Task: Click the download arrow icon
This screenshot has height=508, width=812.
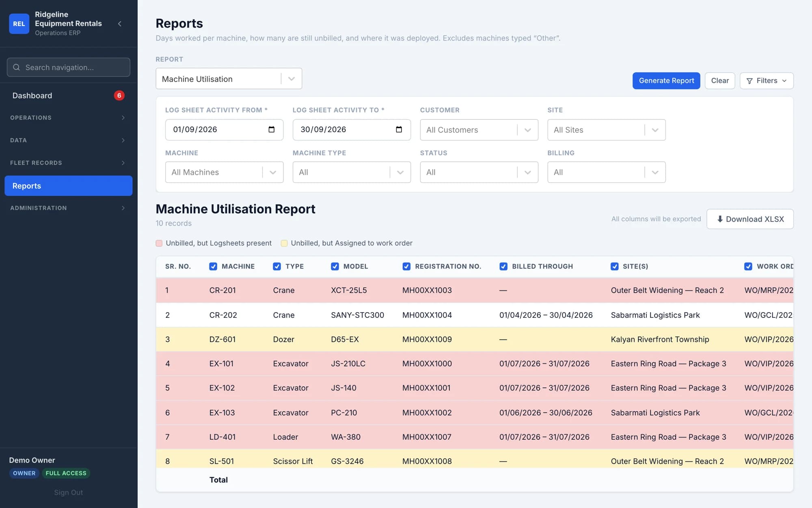Action: coord(720,219)
